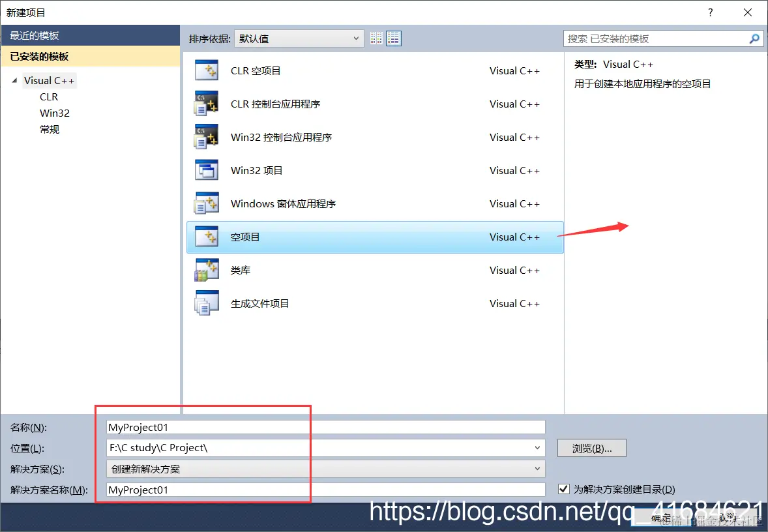The height and width of the screenshot is (532, 768).
Task: Switch to small icons view
Action: coord(376,38)
